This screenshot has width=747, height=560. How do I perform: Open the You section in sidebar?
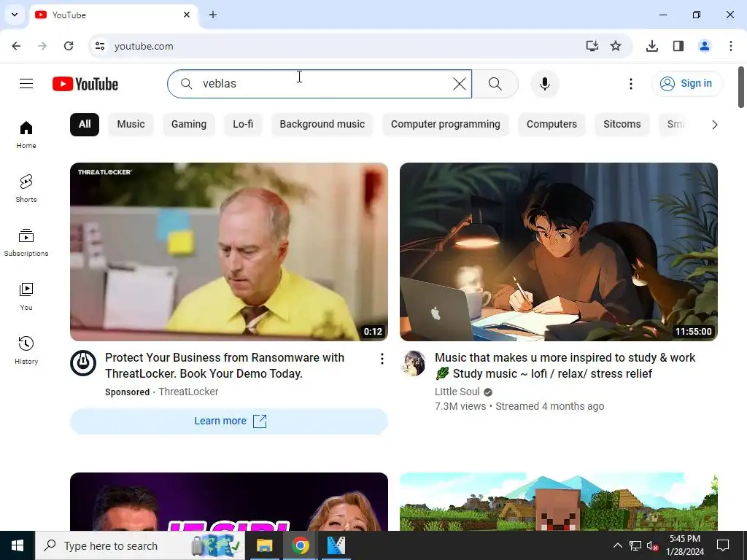point(26,296)
